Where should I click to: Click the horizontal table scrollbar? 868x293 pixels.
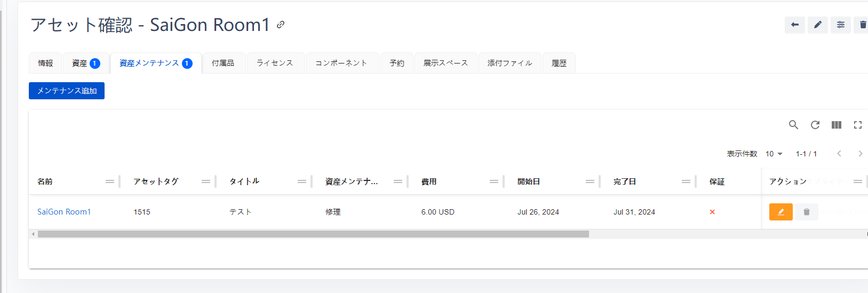(313, 234)
